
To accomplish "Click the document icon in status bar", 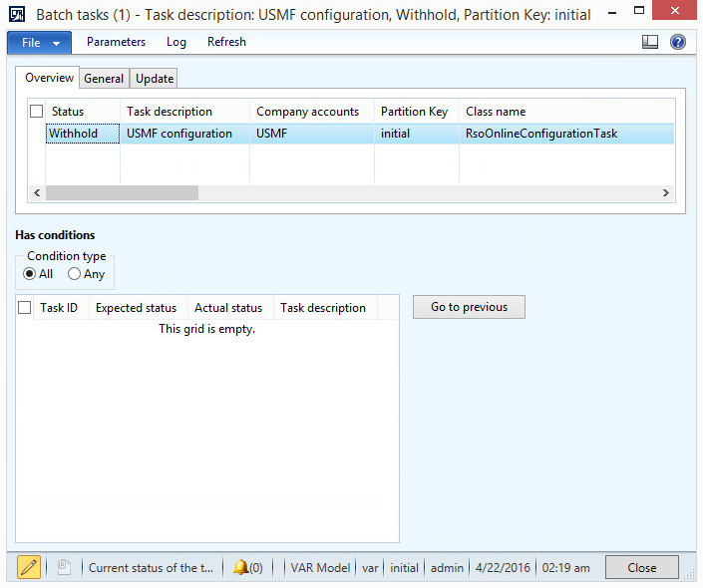I will [64, 567].
